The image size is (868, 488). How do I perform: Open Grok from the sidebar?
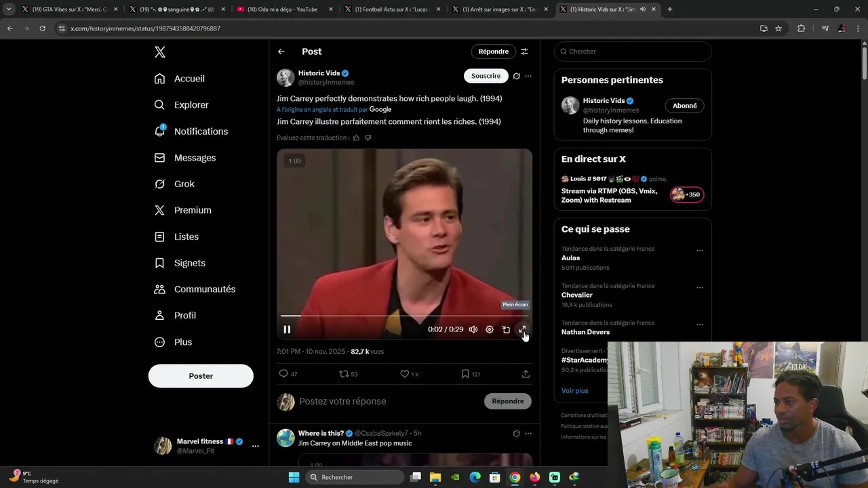[174, 184]
